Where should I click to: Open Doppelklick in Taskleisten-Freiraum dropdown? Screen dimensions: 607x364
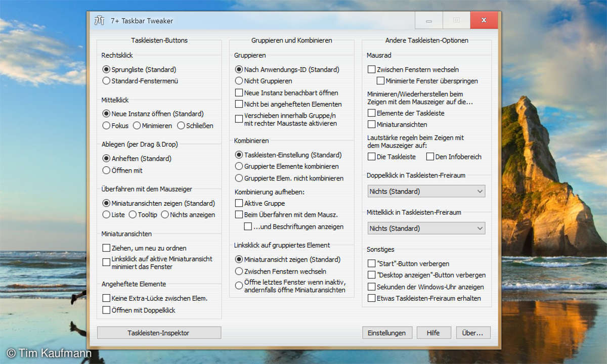coord(426,191)
